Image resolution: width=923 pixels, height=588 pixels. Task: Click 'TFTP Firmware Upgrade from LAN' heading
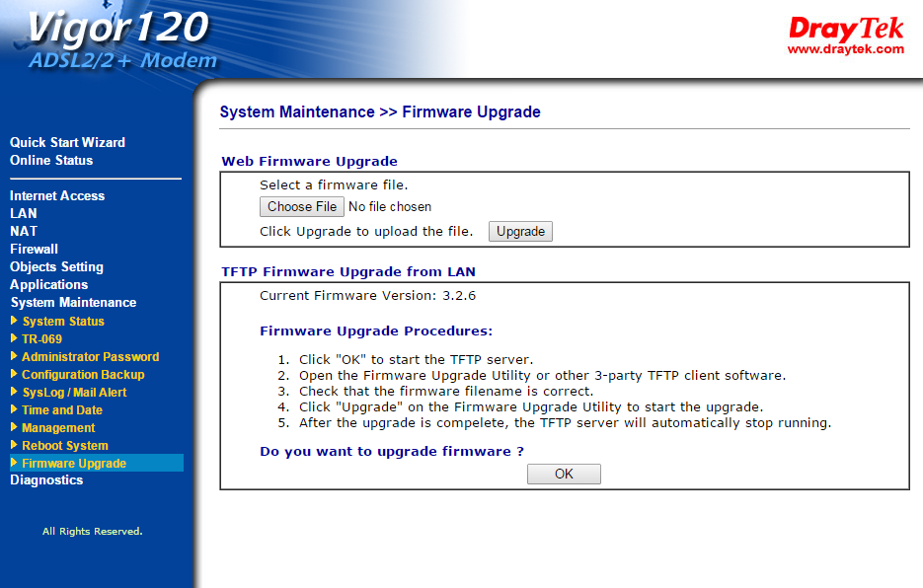(x=348, y=272)
